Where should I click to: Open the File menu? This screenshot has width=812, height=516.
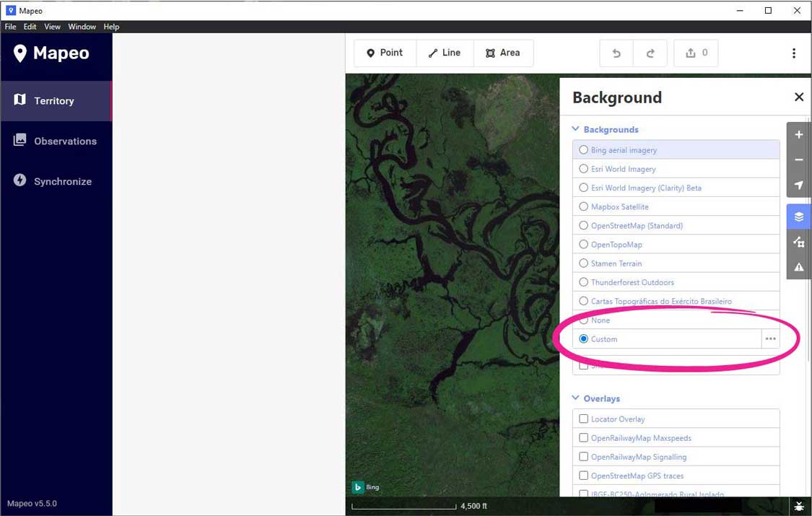coord(10,27)
